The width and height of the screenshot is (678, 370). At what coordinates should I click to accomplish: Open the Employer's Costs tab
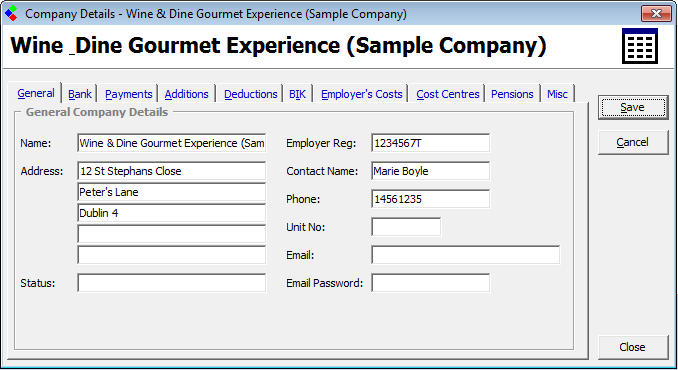point(361,94)
